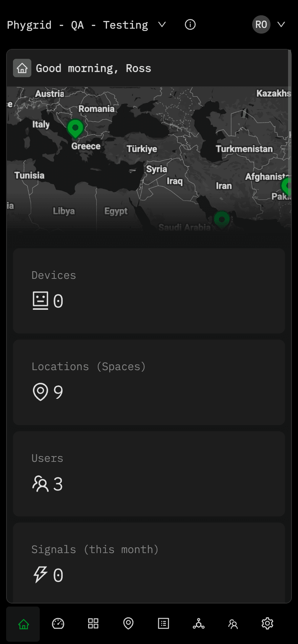Image resolution: width=298 pixels, height=644 pixels.
Task: Open the Locations (Spaces) card
Action: pos(149,382)
